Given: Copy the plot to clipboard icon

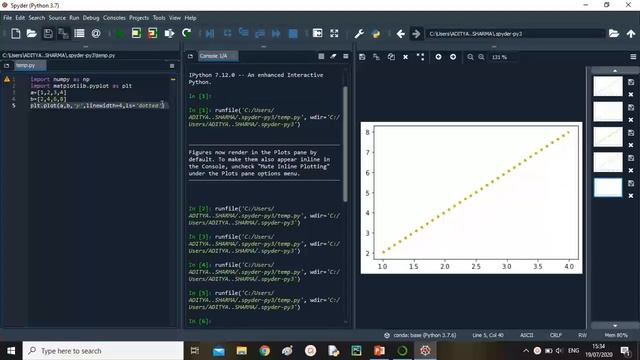Looking at the screenshot, I should pos(391,57).
